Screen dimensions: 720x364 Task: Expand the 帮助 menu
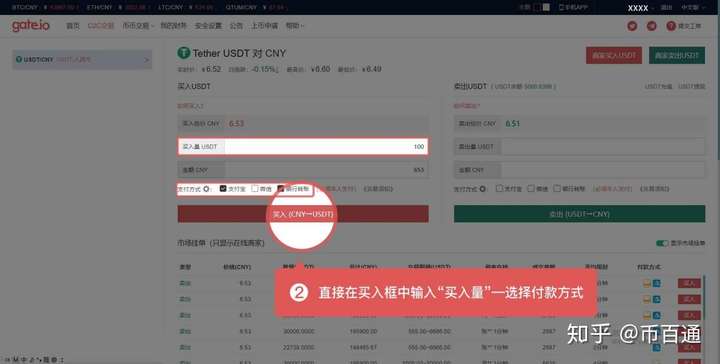(x=294, y=26)
